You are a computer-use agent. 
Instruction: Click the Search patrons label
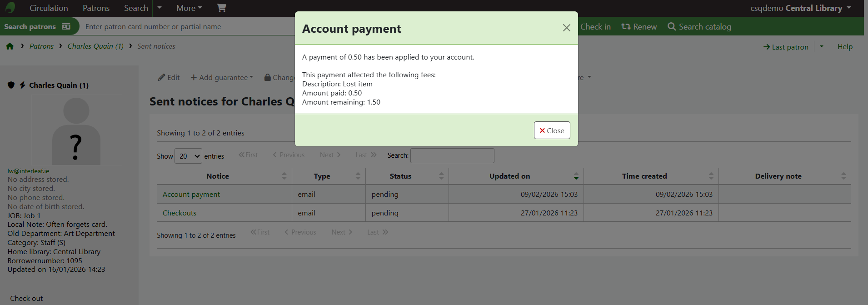[x=30, y=26]
